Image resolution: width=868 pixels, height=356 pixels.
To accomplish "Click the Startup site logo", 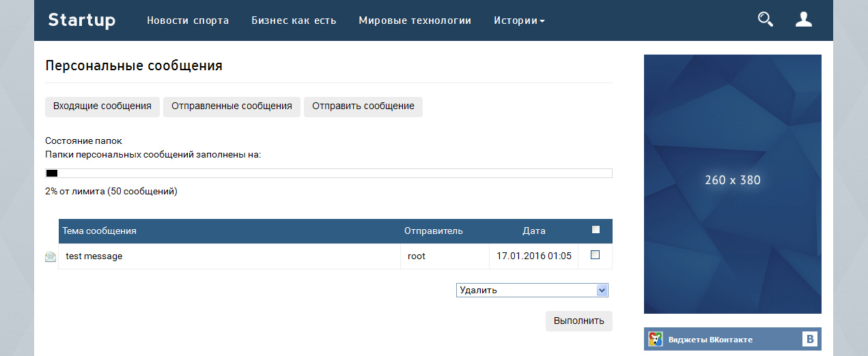I will pyautogui.click(x=82, y=20).
